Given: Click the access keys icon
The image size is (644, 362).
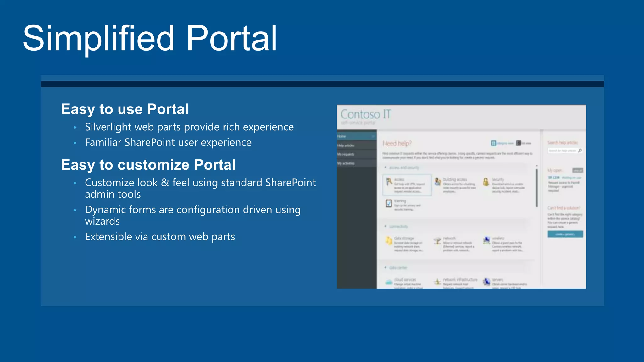Looking at the screenshot, I should [389, 181].
